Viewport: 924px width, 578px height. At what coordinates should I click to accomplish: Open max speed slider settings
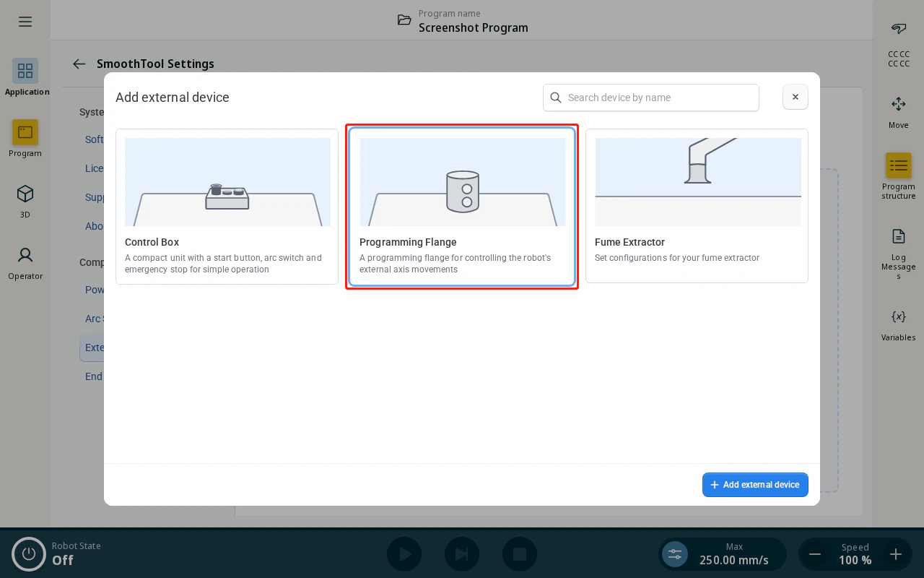(x=675, y=554)
